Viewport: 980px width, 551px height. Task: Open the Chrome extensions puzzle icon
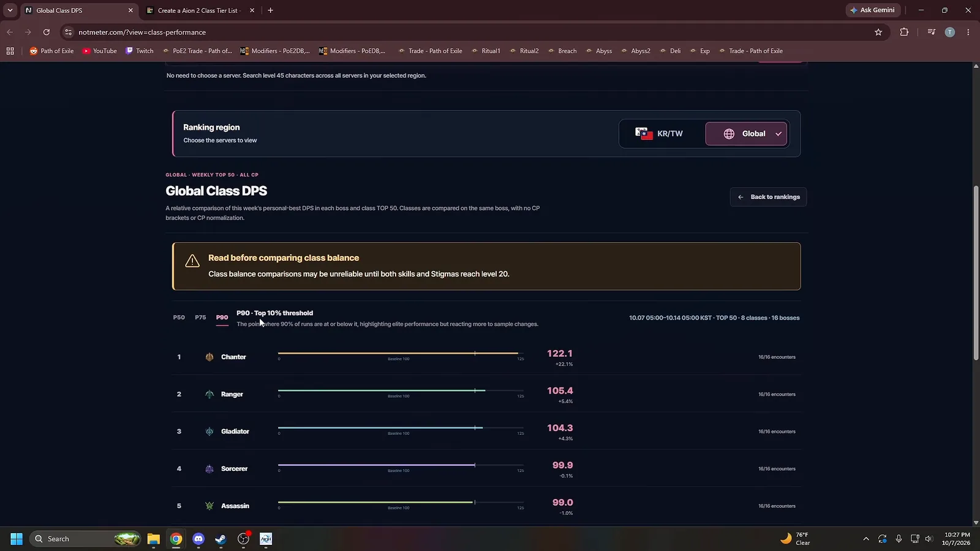click(904, 32)
